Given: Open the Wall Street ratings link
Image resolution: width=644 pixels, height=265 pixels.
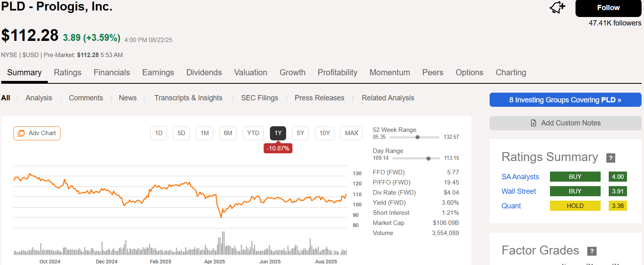Looking at the screenshot, I should click(x=519, y=191).
